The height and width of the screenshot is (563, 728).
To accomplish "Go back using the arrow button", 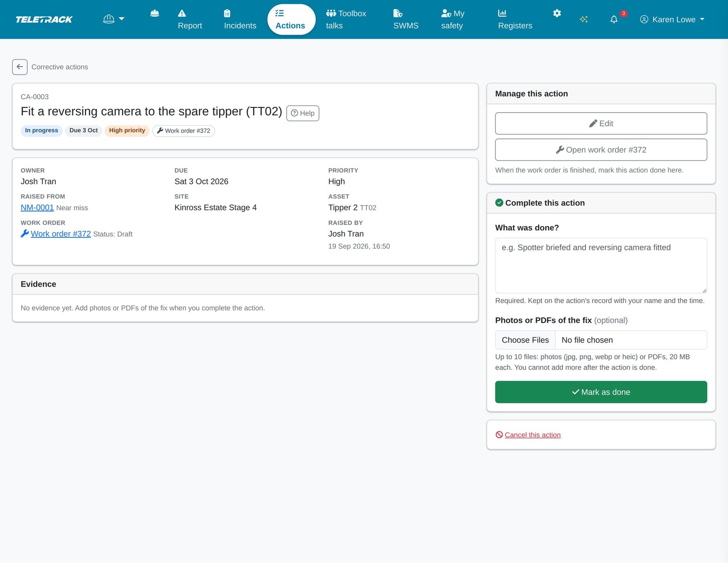I will 20,67.
